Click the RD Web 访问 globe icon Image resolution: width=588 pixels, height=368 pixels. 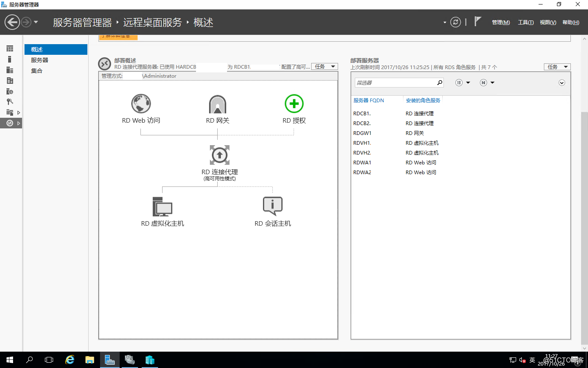(x=141, y=103)
